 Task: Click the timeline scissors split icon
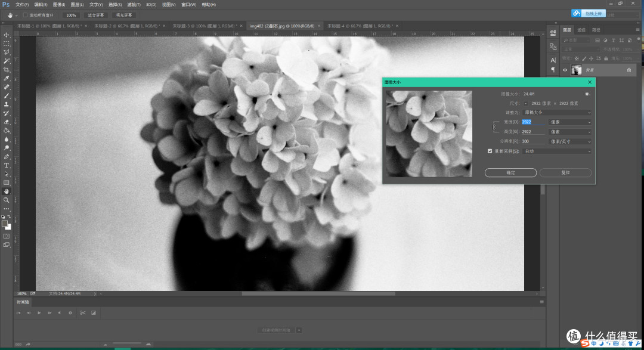point(82,312)
